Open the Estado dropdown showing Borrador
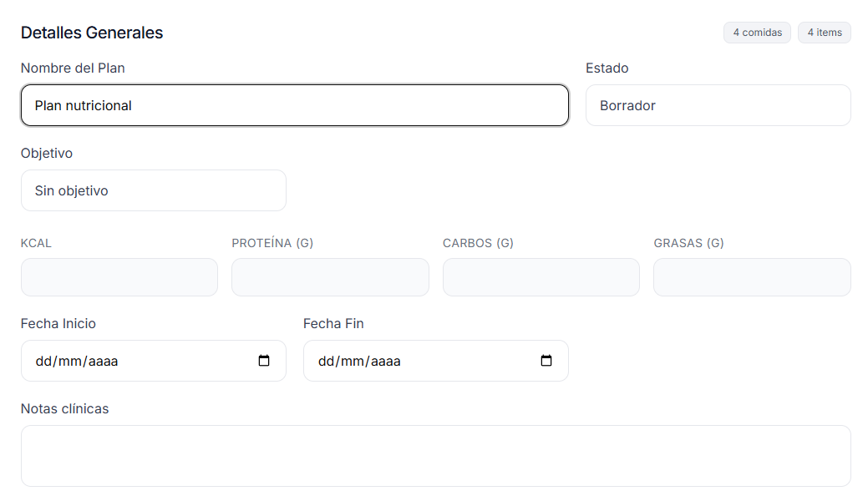The height and width of the screenshot is (496, 868). pyautogui.click(x=718, y=106)
